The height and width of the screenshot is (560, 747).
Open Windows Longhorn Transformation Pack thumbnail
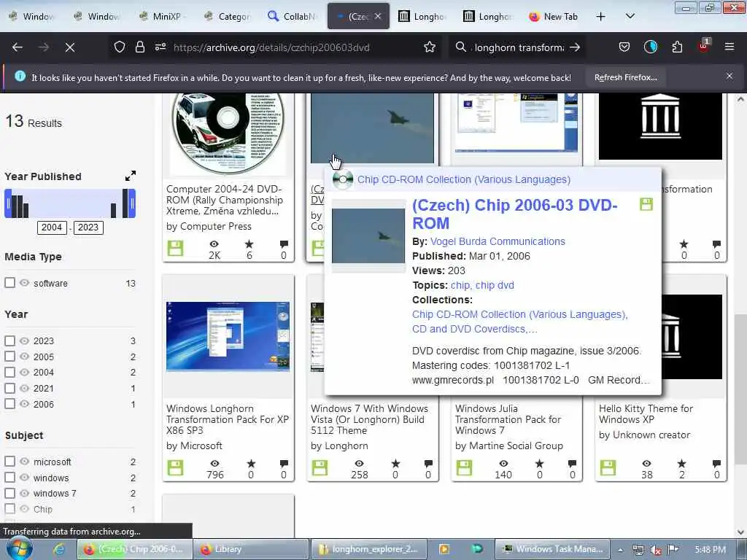pyautogui.click(x=228, y=336)
